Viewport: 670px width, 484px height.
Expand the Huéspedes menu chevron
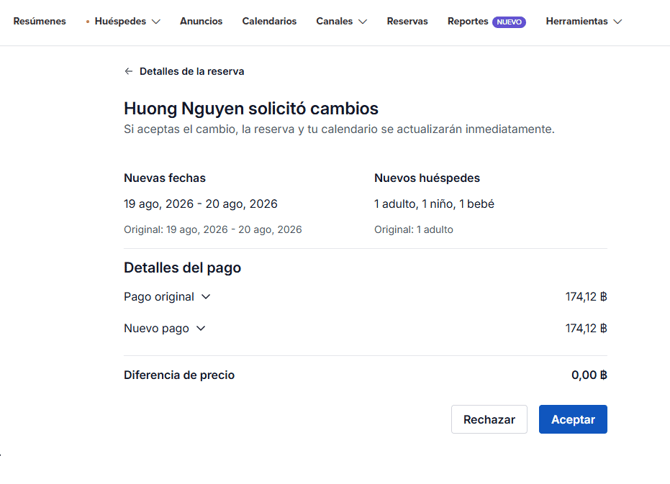point(155,22)
